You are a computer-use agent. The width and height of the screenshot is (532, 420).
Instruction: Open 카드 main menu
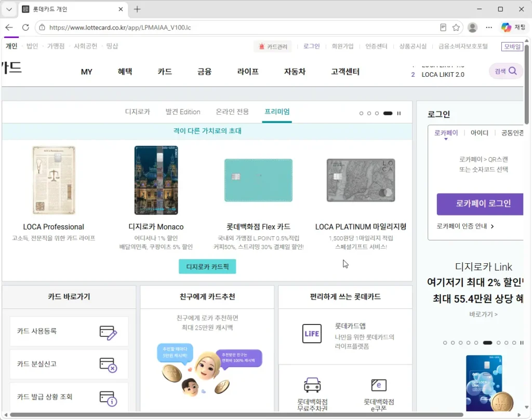pos(165,72)
